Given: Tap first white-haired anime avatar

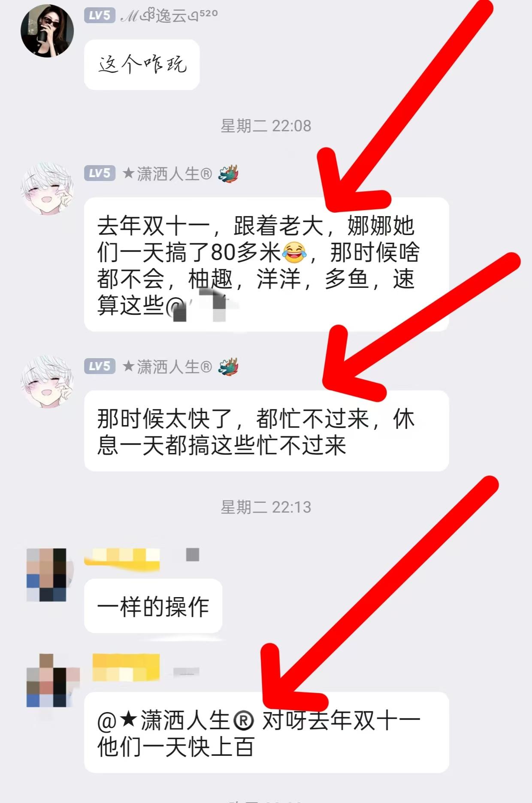Looking at the screenshot, I should (x=47, y=188).
